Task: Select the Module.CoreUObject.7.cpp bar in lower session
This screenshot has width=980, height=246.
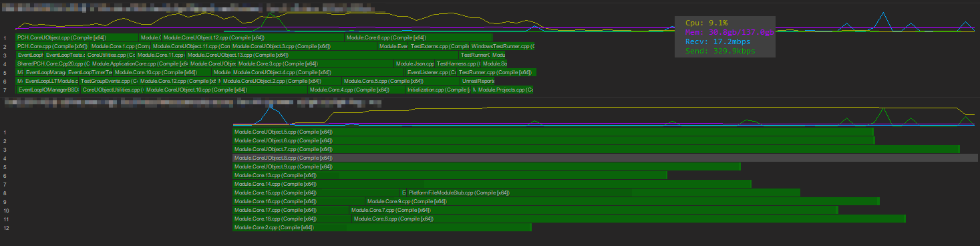Action: 596,149
